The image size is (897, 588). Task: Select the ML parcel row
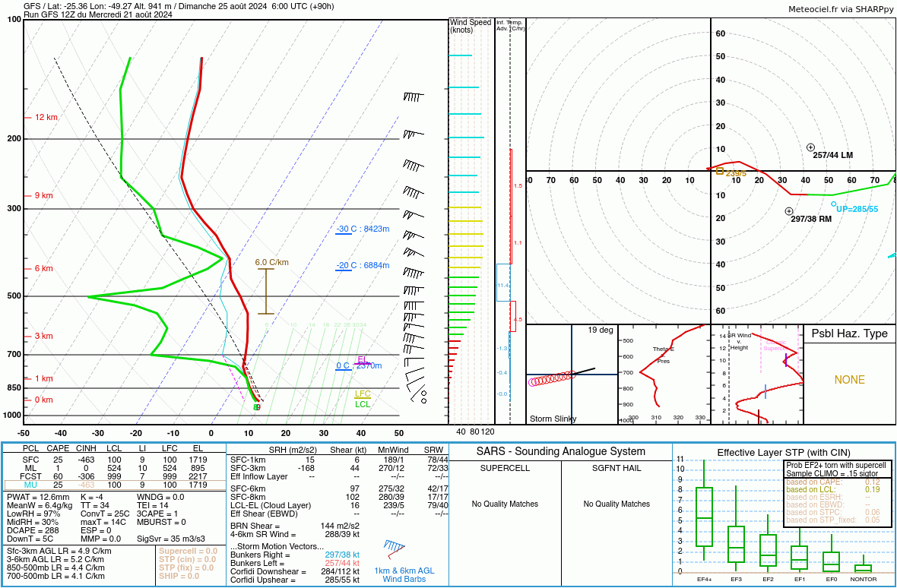115,468
